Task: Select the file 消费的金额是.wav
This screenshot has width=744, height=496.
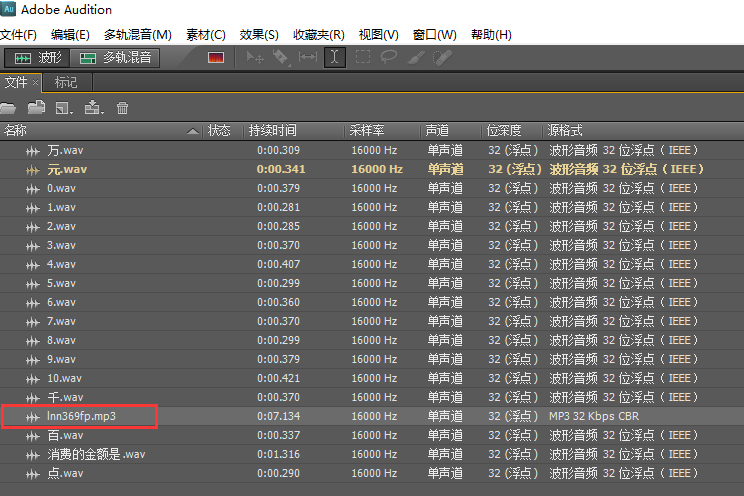Action: tap(372, 454)
